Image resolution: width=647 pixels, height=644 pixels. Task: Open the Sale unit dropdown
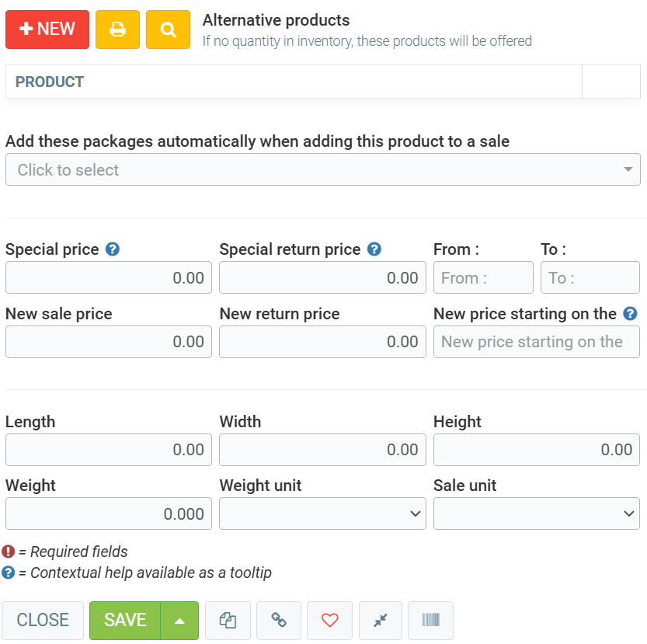click(536, 513)
